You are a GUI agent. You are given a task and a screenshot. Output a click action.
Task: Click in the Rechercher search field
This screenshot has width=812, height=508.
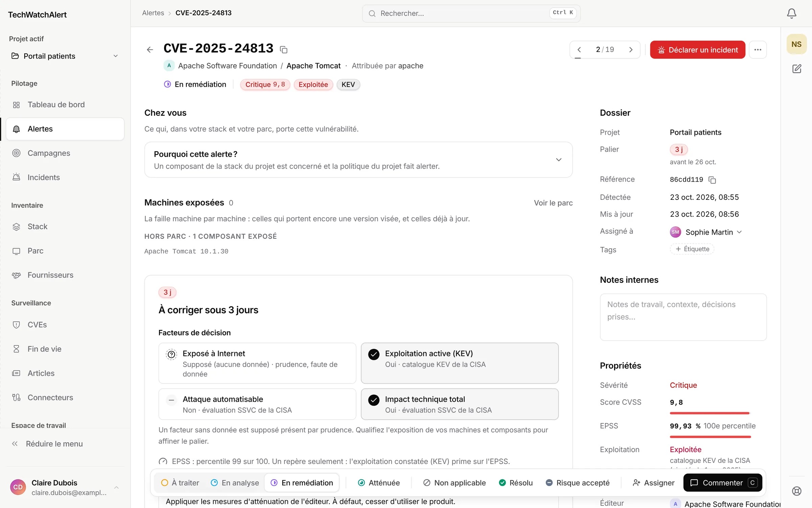pos(471,14)
